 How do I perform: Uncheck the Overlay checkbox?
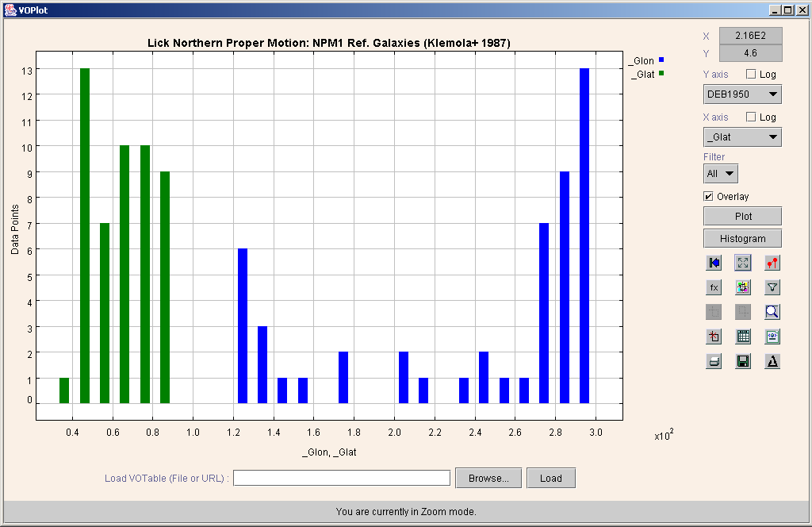708,196
